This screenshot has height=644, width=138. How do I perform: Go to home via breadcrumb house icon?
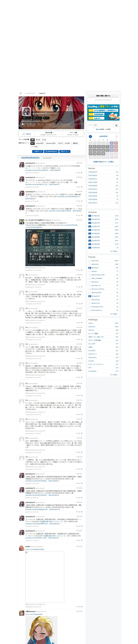pos(21,93)
